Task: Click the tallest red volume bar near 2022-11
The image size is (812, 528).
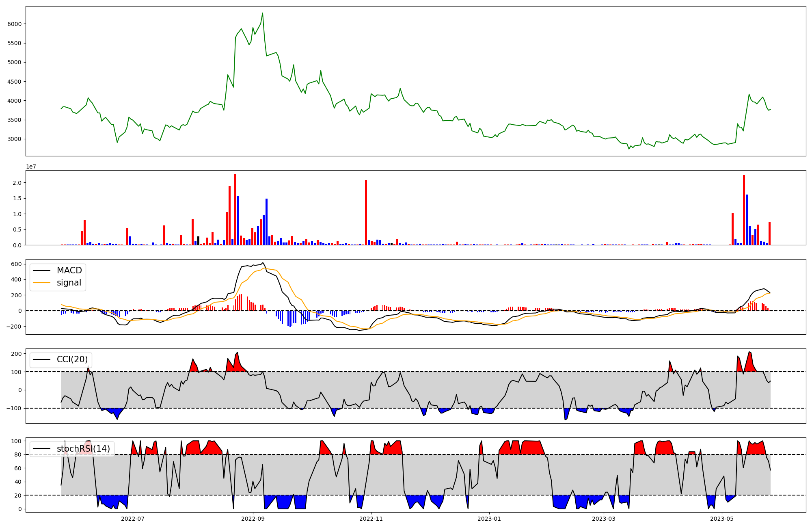Action: [366, 212]
